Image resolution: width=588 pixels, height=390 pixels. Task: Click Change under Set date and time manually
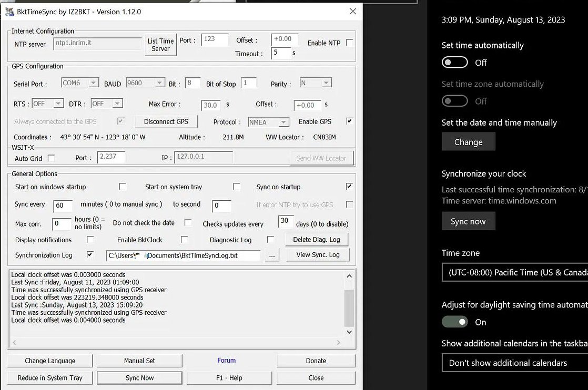pyautogui.click(x=469, y=142)
